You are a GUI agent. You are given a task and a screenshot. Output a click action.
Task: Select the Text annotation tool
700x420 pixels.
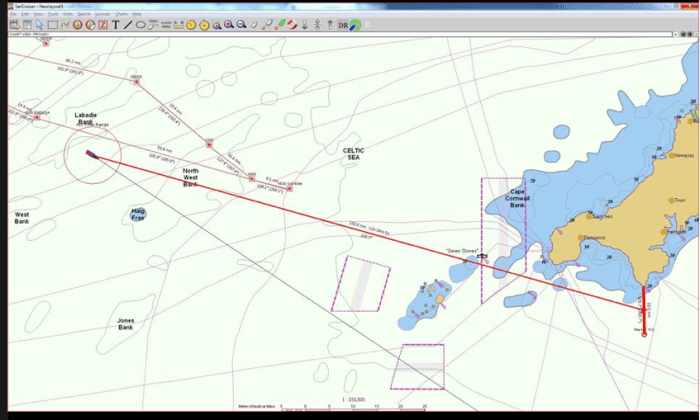pos(115,24)
